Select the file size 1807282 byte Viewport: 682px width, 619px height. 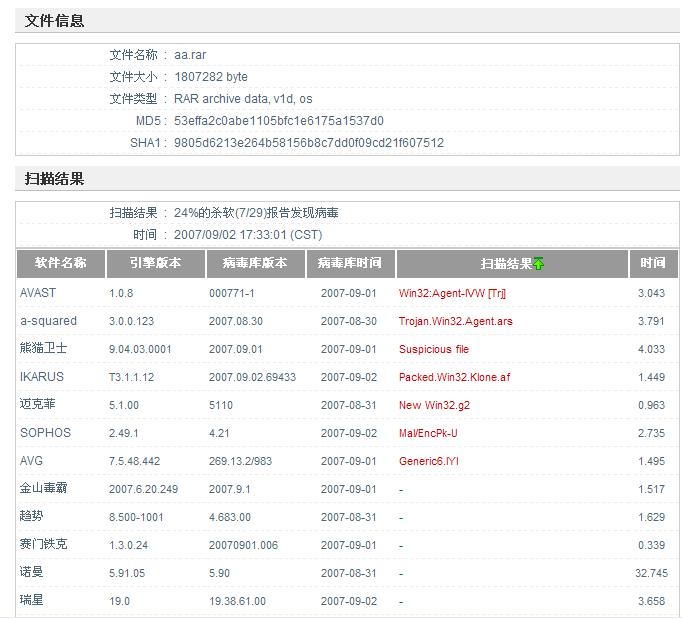[x=211, y=77]
